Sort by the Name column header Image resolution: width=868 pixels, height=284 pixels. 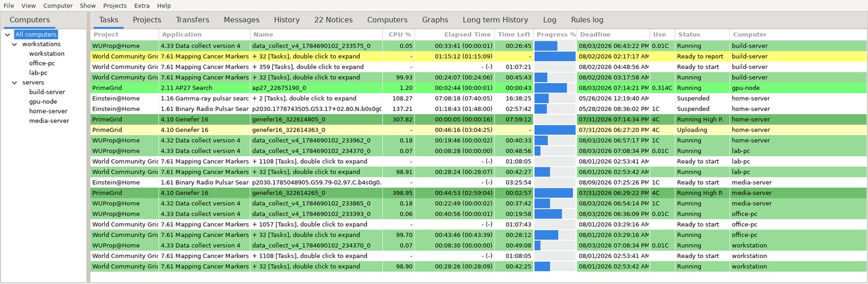tap(316, 35)
